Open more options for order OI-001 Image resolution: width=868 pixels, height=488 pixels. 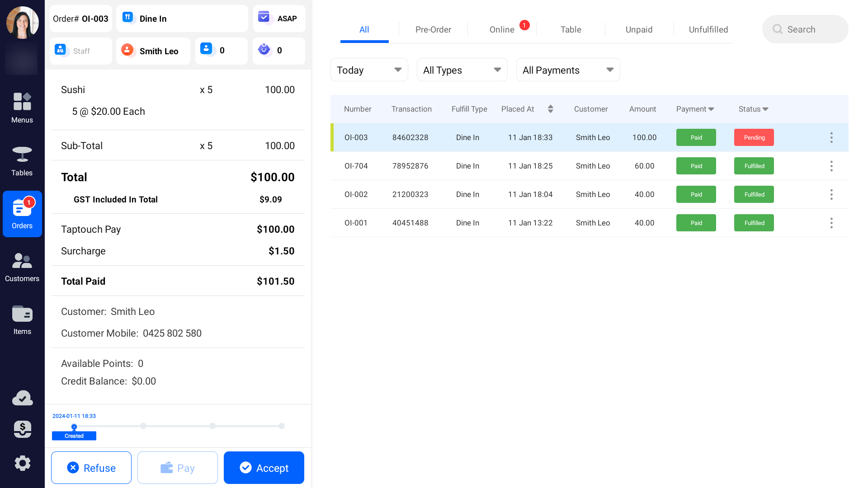coord(831,223)
